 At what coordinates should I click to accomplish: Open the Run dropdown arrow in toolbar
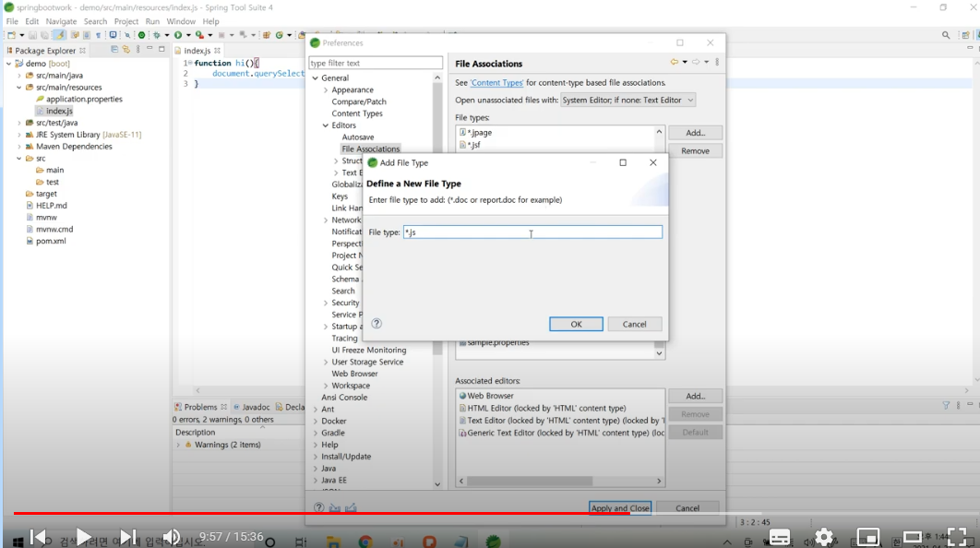point(188,36)
